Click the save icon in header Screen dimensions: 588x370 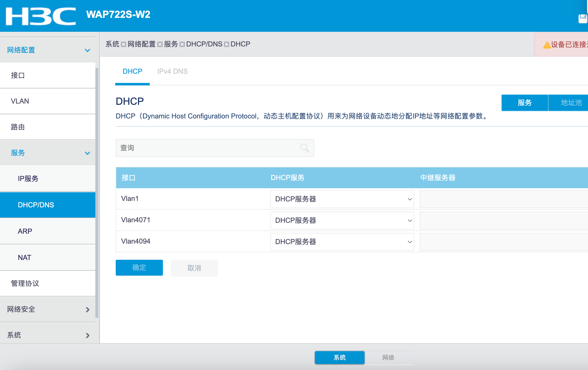coord(583,19)
